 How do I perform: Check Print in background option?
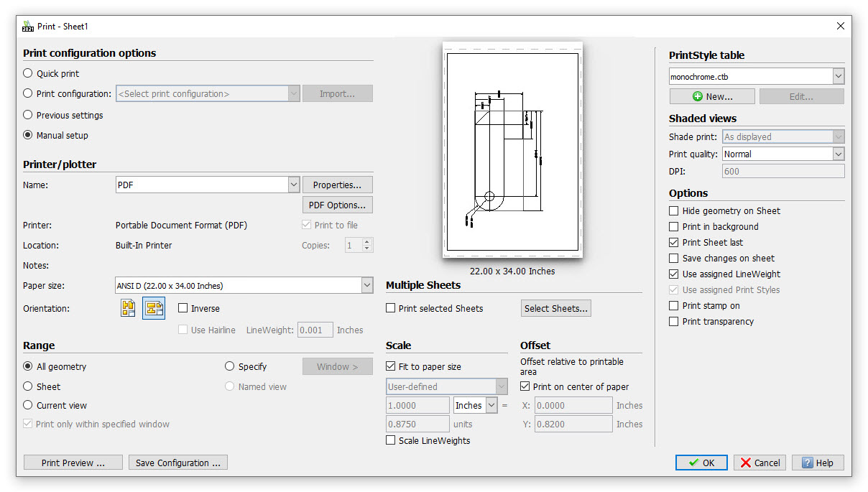pos(673,226)
